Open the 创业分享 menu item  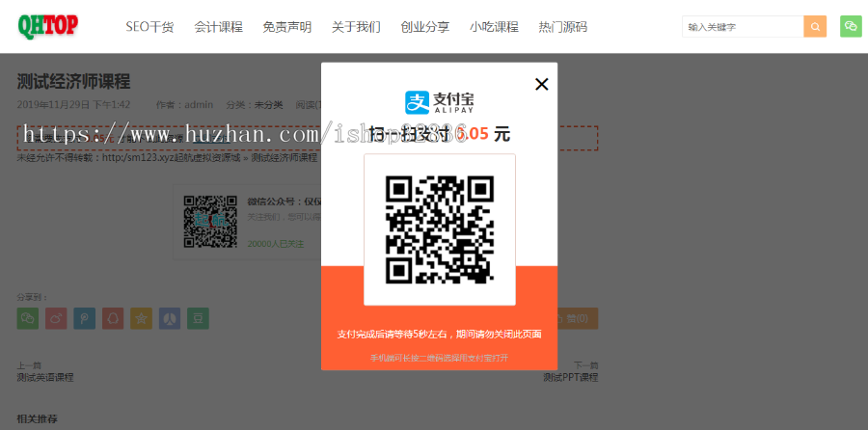click(425, 27)
